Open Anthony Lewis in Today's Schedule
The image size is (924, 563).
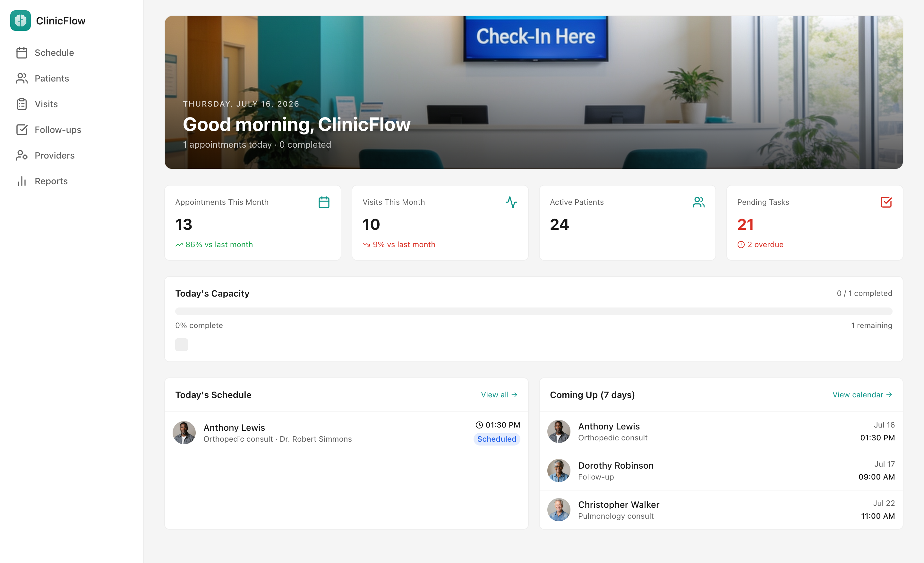click(x=346, y=433)
